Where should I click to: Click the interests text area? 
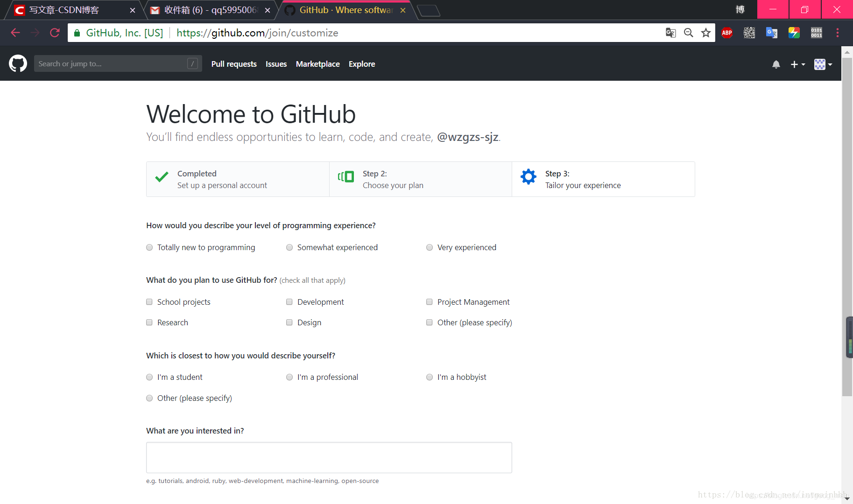point(329,457)
